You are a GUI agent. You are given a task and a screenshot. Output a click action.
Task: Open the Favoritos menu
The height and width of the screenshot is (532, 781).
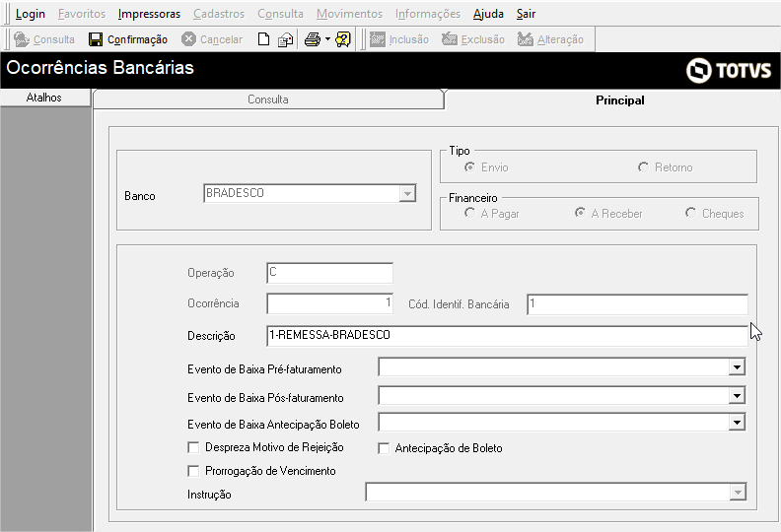coord(82,14)
